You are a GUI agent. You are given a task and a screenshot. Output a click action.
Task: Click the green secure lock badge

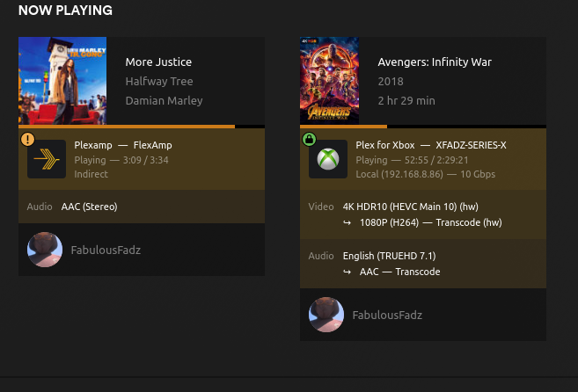click(308, 139)
